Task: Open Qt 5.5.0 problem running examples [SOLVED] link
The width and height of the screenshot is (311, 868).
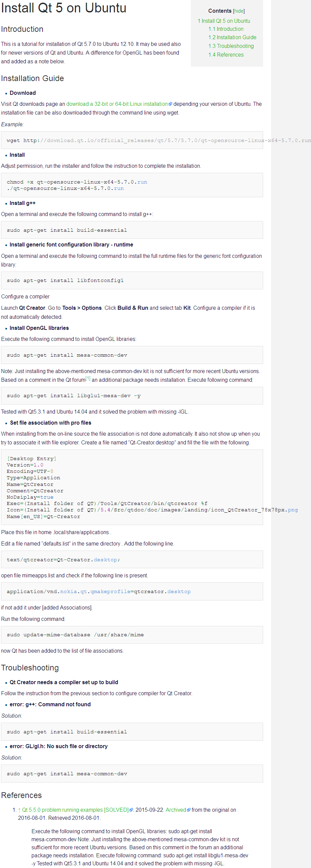Action: (x=75, y=810)
